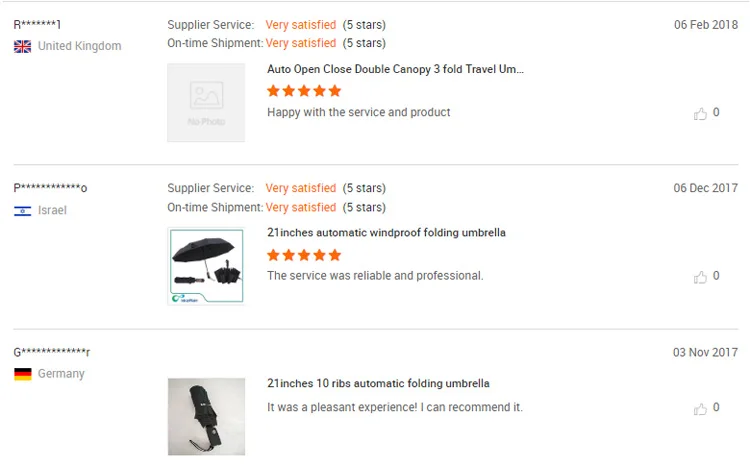Click the Germany flag icon
Viewport: 750px width, 466px height.
(x=22, y=374)
